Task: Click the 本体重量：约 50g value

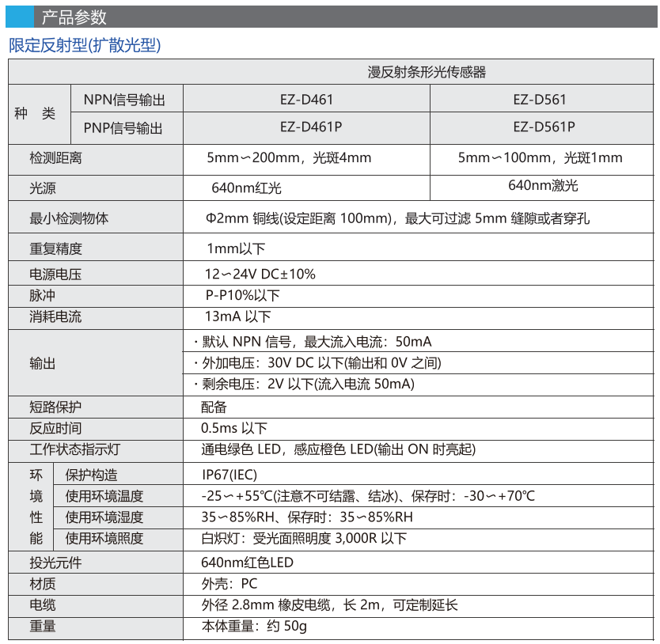Action: tap(254, 626)
